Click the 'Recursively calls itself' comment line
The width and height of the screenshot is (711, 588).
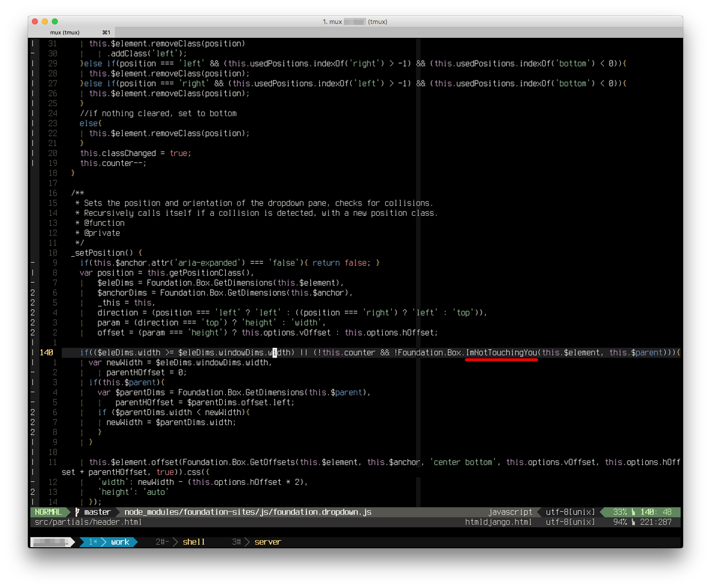click(257, 213)
